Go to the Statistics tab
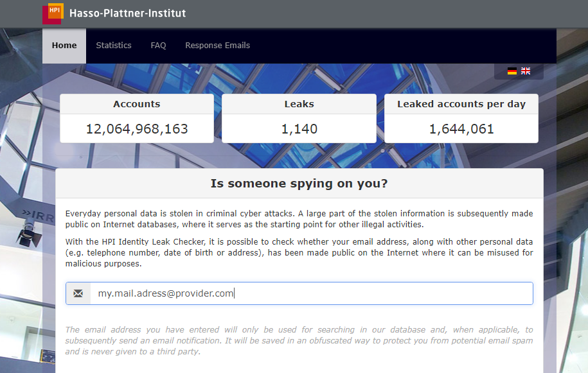 [x=114, y=46]
